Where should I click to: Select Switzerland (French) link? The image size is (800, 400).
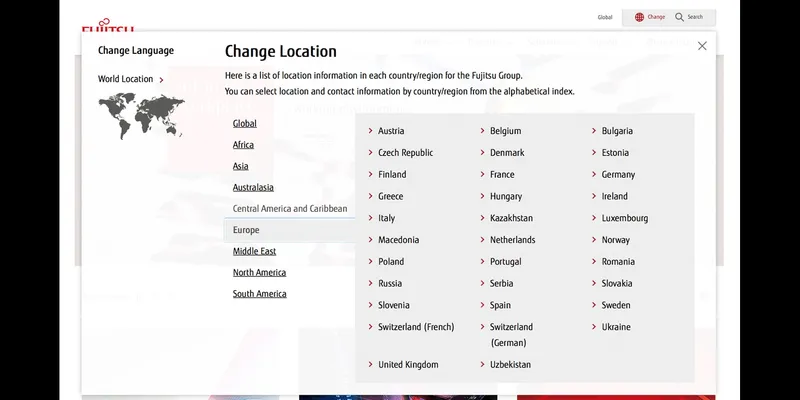(416, 327)
